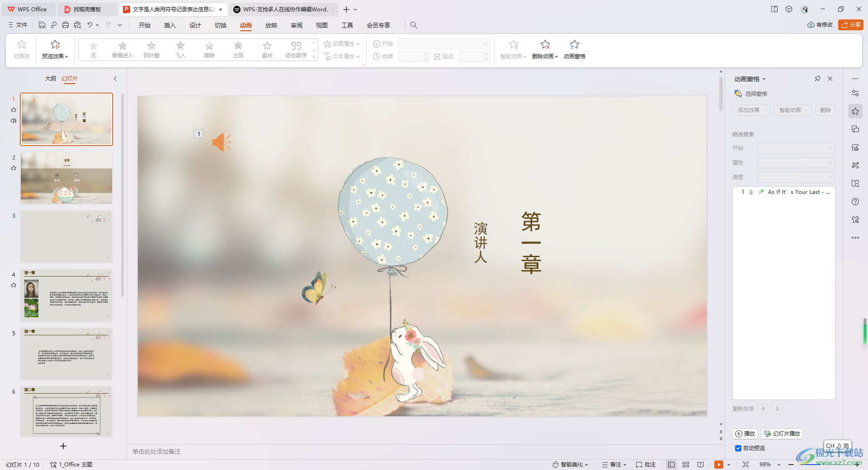Image resolution: width=868 pixels, height=470 pixels.
Task: Click the save document icon
Action: tap(42, 25)
